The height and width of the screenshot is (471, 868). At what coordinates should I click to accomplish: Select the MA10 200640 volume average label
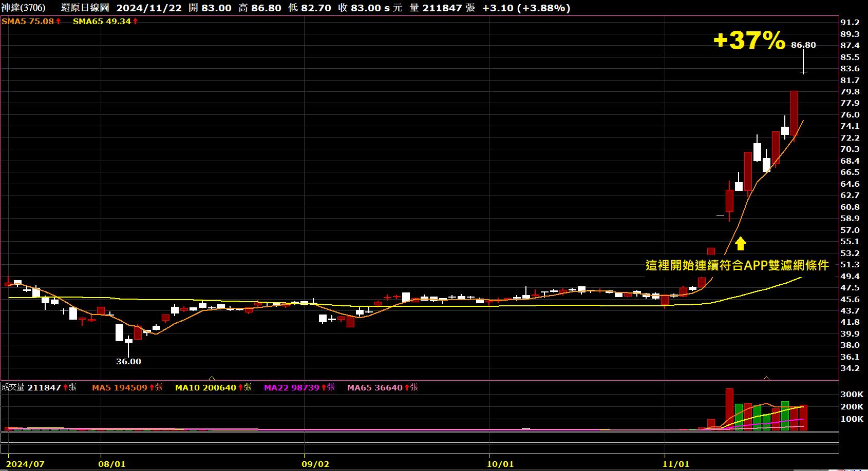205,387
